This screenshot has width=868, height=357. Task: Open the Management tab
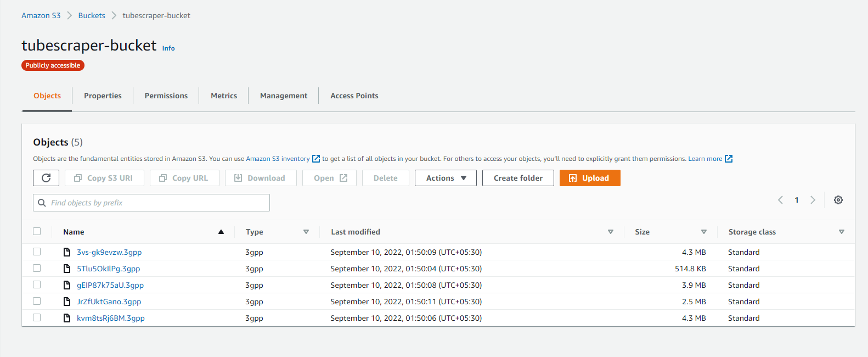tap(284, 96)
